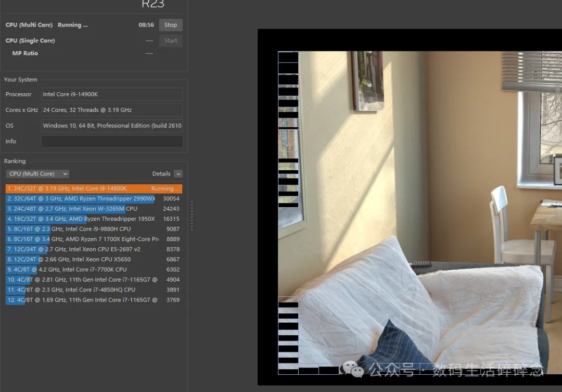Select ranking row 12 i7-1165G7 at 1.69 GHz

click(94, 299)
